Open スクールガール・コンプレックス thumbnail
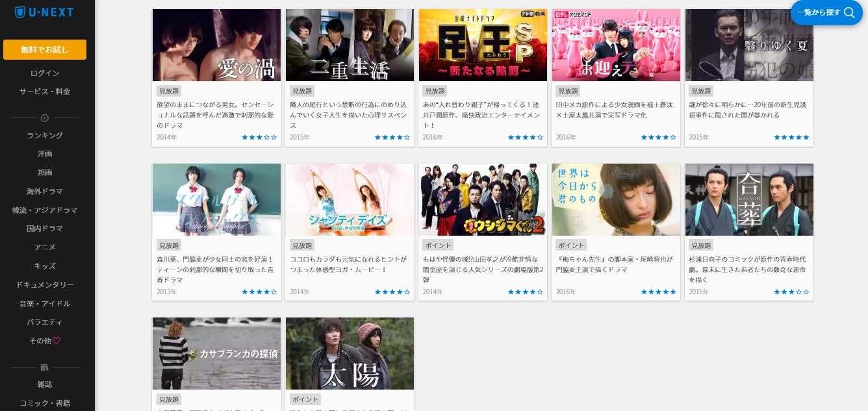868x411 pixels. [216, 199]
